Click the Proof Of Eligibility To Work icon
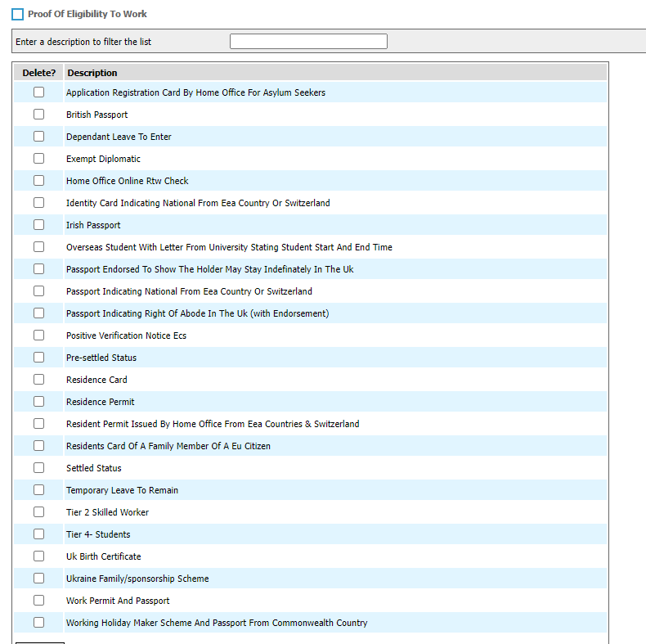Screen dimensions: 646x644 tap(18, 15)
